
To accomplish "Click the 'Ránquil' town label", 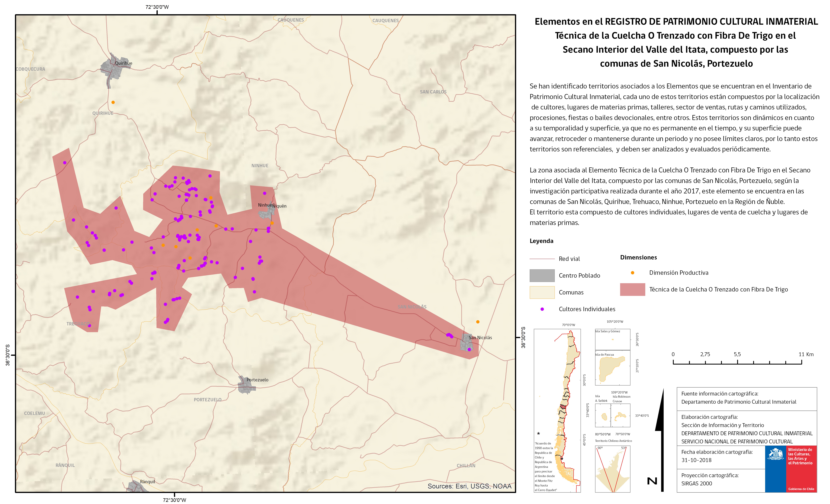I will tap(148, 481).
